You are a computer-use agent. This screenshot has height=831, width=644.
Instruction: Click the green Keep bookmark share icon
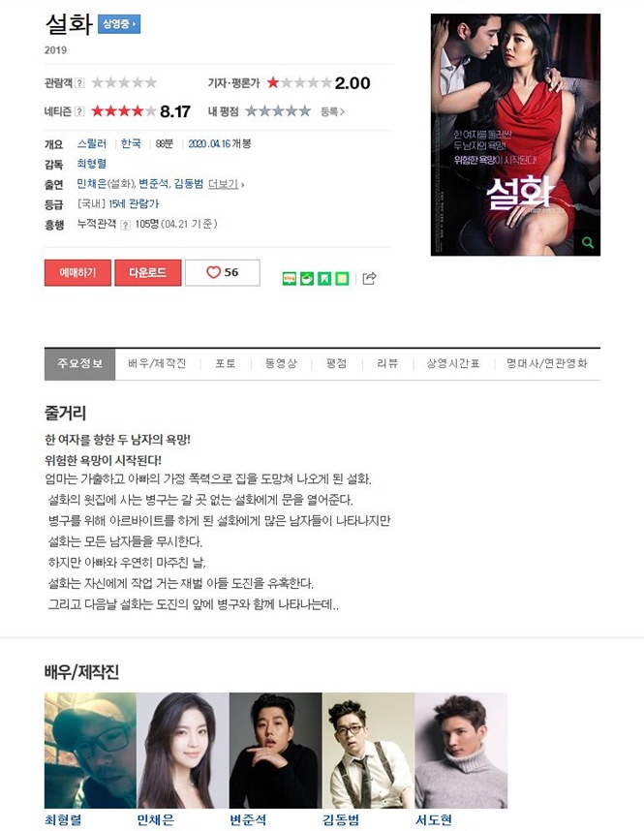[x=324, y=278]
